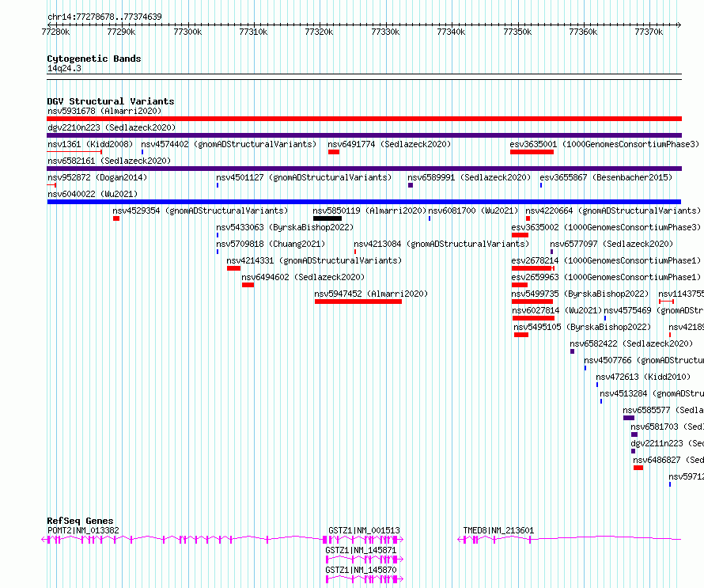The width and height of the screenshot is (704, 588).
Task: Click the purple nsv6581703 variant marker
Action: pos(634,434)
